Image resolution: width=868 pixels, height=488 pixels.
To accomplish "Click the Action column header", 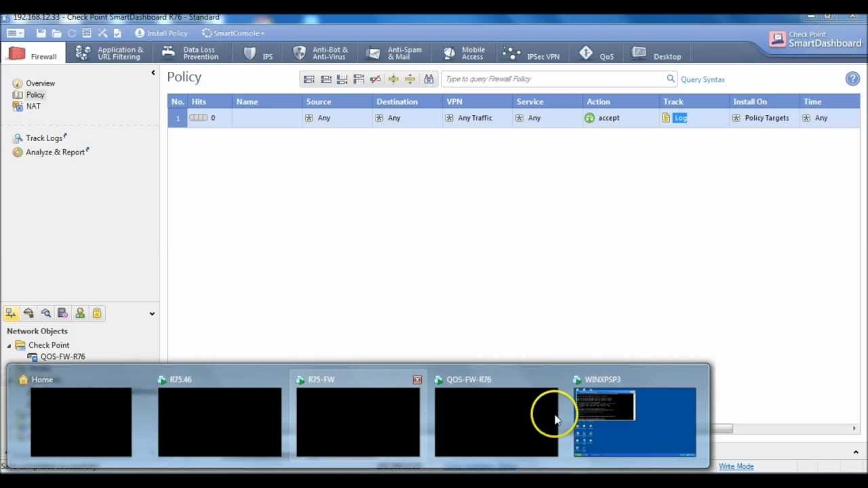I will (621, 102).
